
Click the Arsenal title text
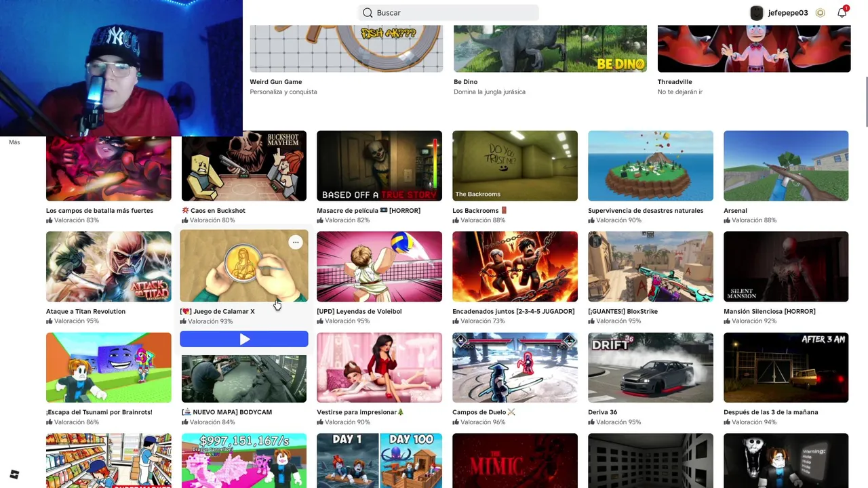point(735,211)
